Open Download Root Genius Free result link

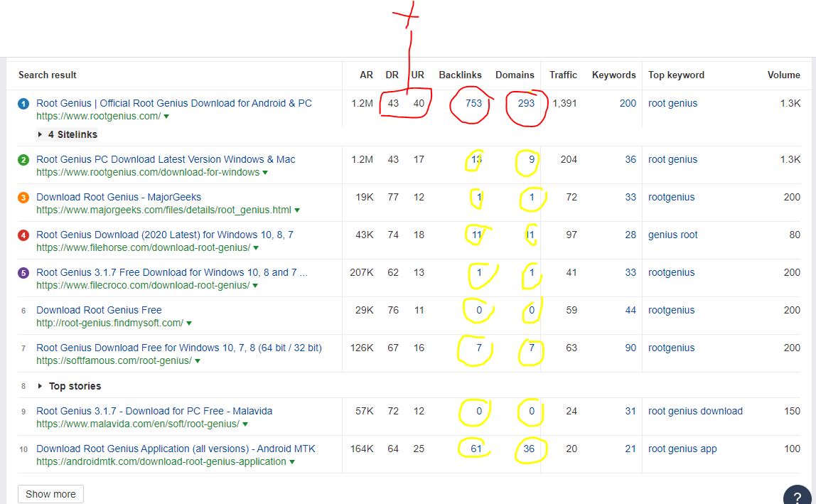click(99, 310)
